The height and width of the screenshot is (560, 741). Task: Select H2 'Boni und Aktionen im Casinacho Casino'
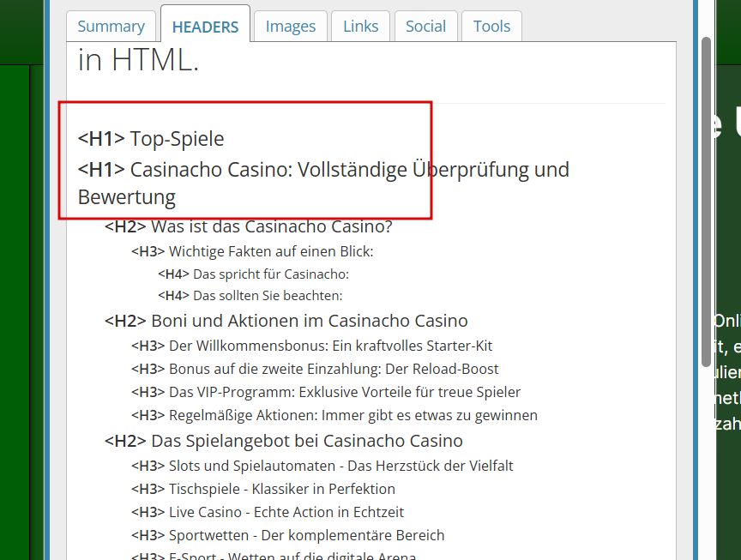click(286, 321)
